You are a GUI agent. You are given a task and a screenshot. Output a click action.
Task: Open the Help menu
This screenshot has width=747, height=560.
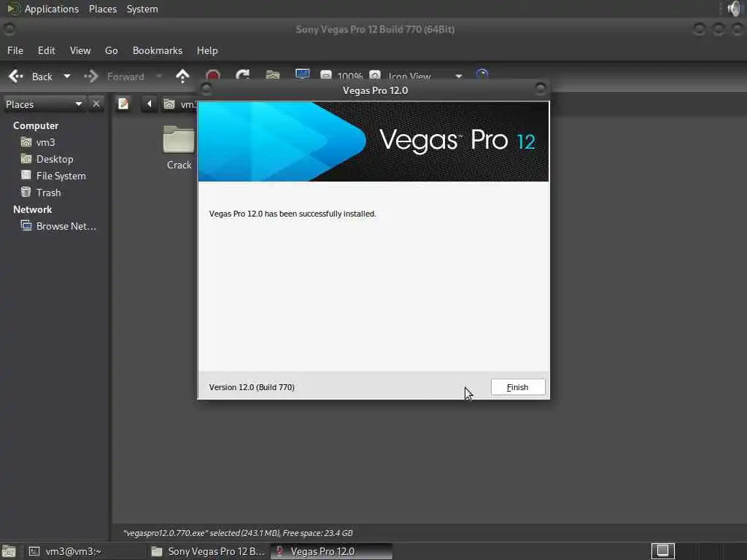point(207,50)
